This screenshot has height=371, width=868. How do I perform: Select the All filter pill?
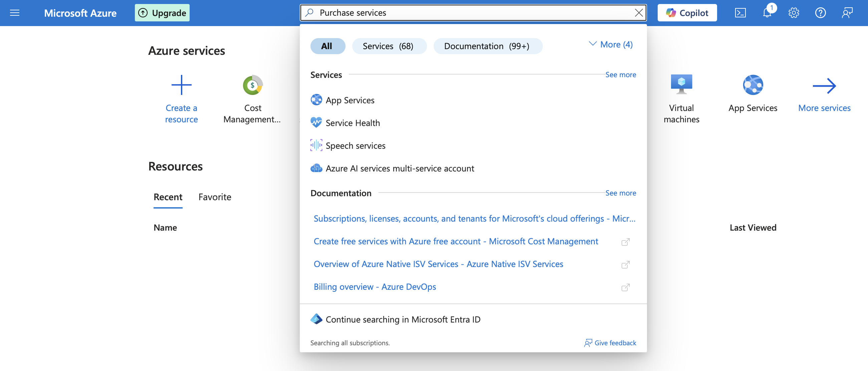point(328,46)
